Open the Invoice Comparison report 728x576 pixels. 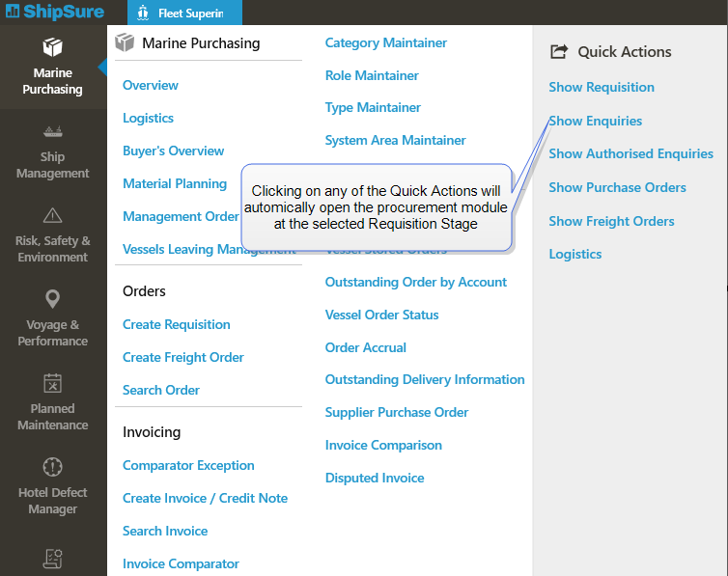[x=383, y=445]
